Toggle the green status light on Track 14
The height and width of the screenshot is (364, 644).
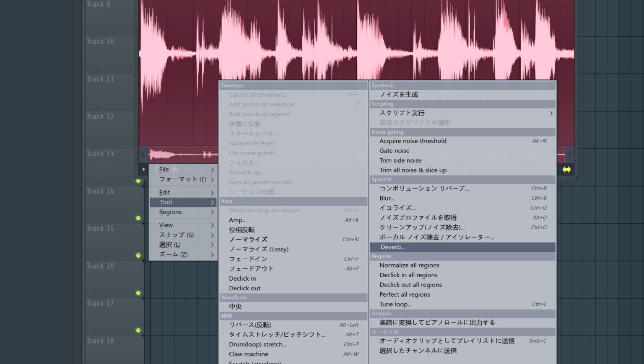click(x=138, y=181)
